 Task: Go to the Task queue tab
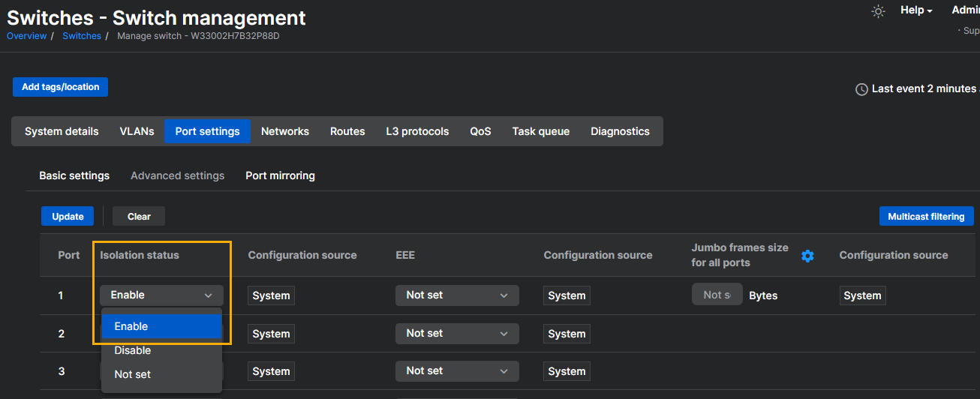click(x=540, y=131)
